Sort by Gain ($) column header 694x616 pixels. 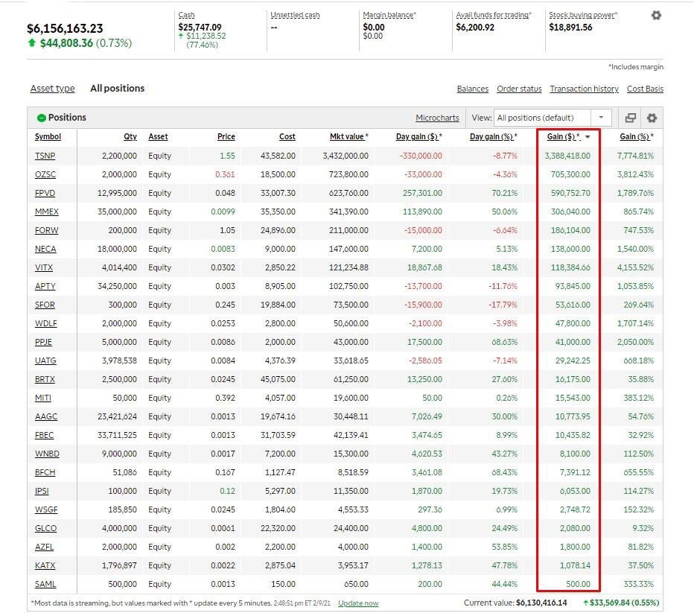[x=564, y=137]
